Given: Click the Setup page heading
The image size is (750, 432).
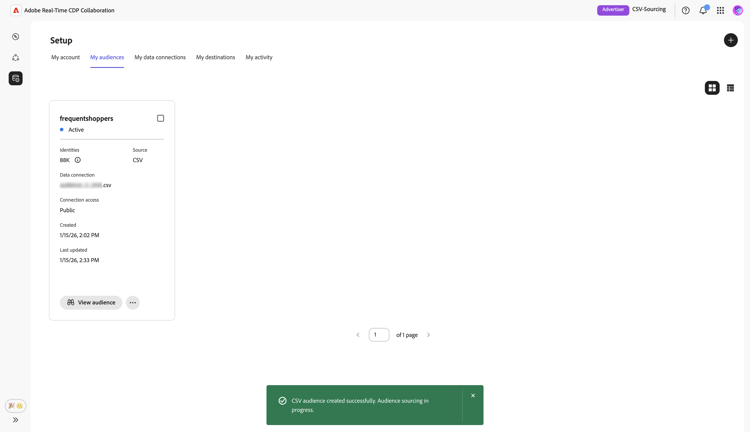Looking at the screenshot, I should tap(61, 41).
